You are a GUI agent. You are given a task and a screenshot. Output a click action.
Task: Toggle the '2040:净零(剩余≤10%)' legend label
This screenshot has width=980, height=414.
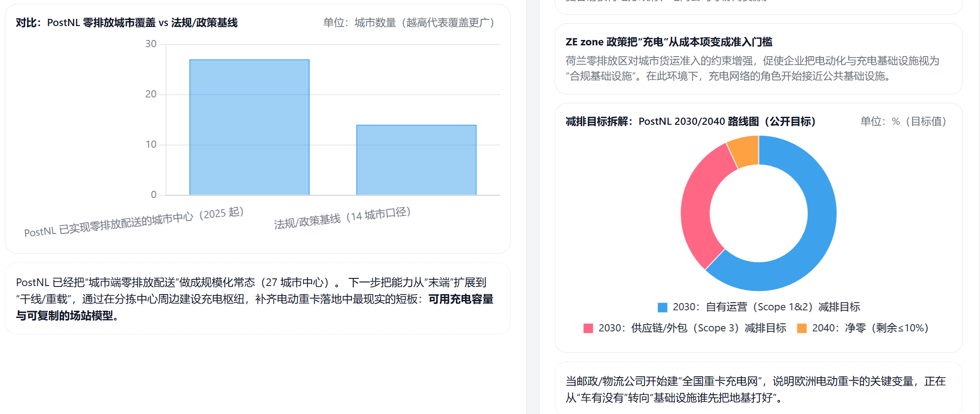(870, 328)
